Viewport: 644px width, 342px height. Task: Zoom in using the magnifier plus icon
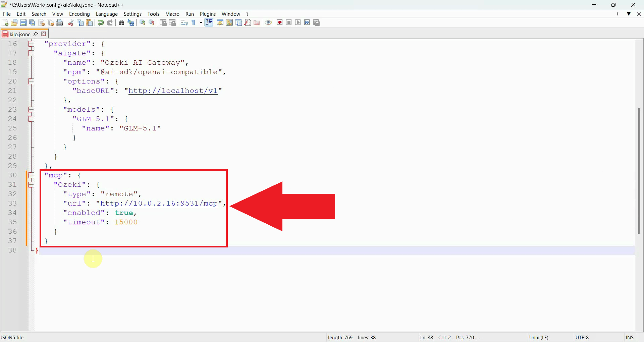coord(142,22)
